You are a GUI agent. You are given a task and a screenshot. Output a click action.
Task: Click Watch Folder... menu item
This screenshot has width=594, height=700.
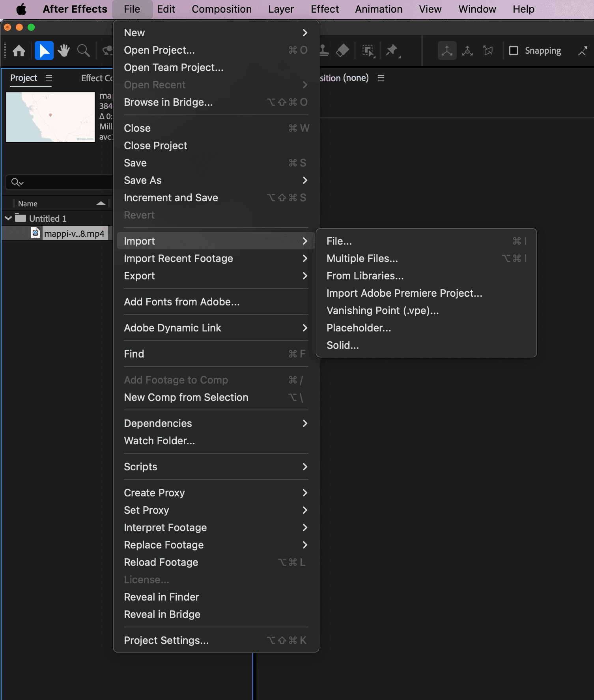[216, 441]
